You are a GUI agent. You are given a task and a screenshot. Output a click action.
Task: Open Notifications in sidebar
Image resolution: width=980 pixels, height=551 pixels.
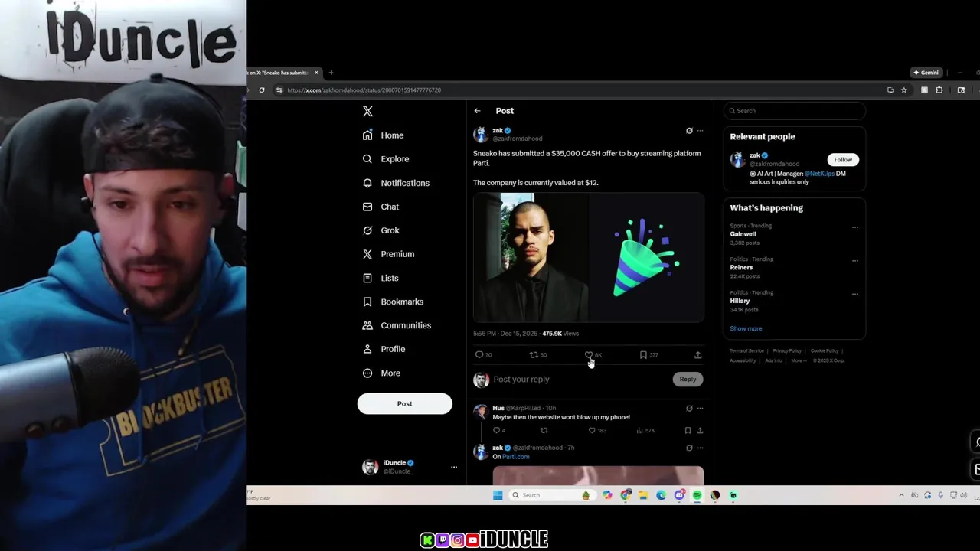pos(396,183)
